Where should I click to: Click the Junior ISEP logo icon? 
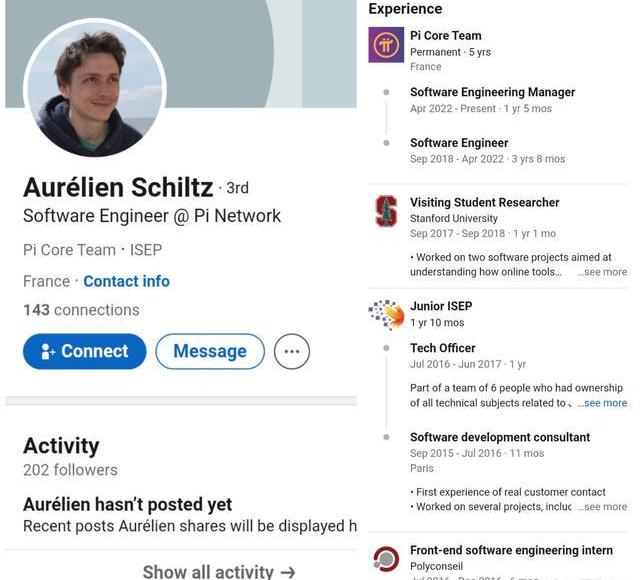[386, 315]
